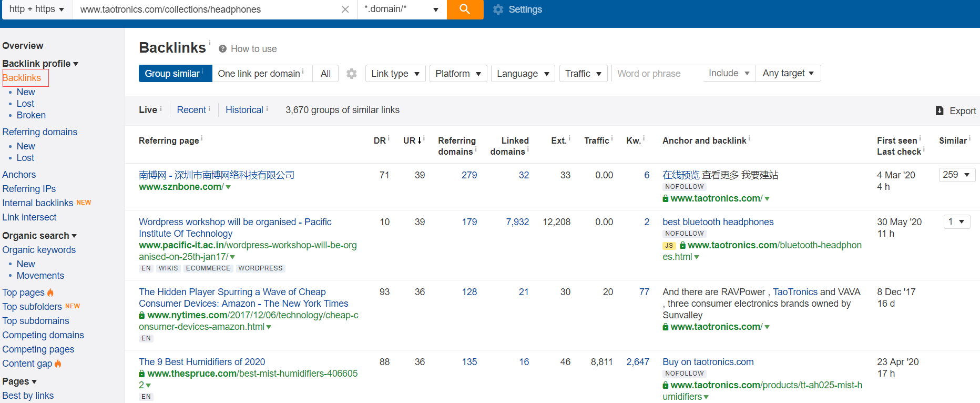The image size is (980, 403).
Task: Select the All links mode
Action: [x=325, y=74]
